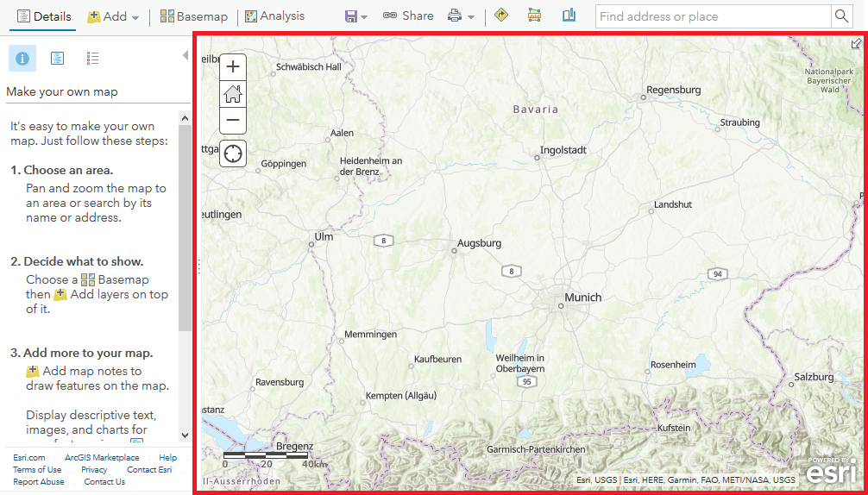Click the Landshut city label

pyautogui.click(x=673, y=204)
